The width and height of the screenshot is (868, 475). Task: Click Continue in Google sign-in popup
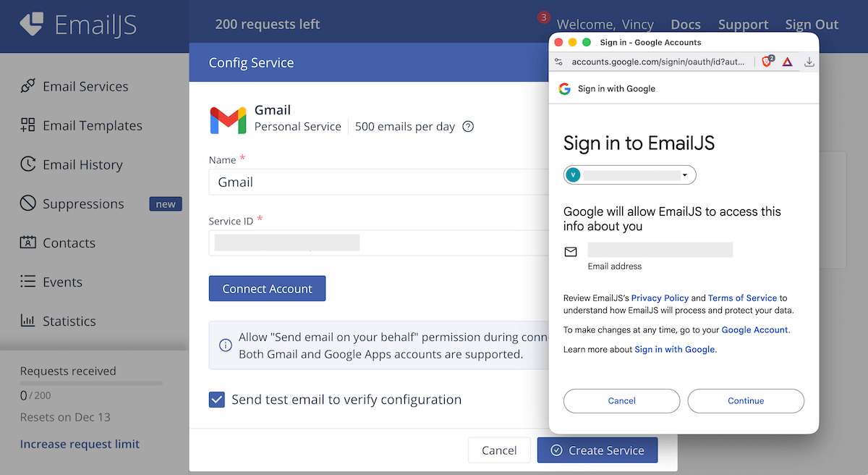pos(746,401)
